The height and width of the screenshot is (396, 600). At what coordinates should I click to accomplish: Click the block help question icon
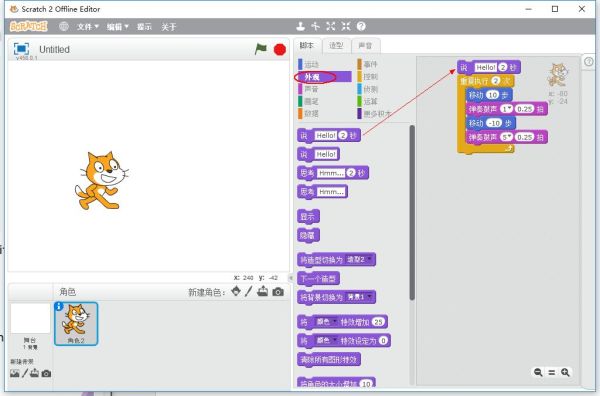[361, 26]
